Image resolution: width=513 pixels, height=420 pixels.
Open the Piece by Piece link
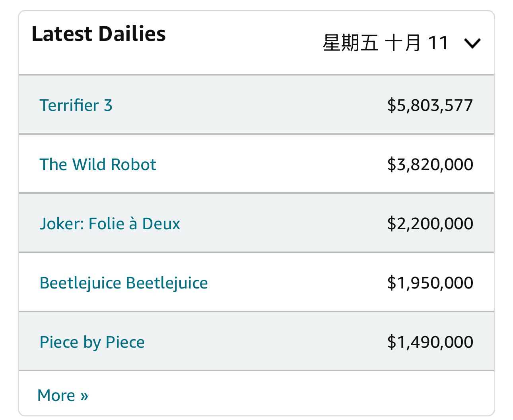click(92, 342)
